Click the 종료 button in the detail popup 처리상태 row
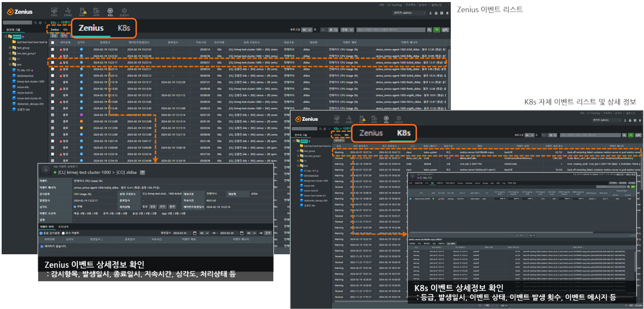Viewport: 644px width, 309px height. click(x=172, y=207)
